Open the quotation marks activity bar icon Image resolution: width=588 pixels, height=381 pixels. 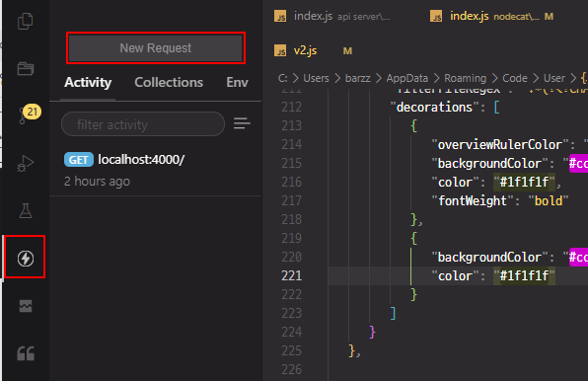pyautogui.click(x=25, y=353)
